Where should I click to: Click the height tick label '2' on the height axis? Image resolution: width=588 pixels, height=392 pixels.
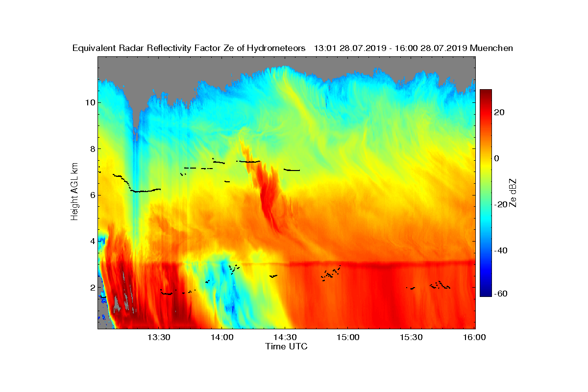point(92,287)
